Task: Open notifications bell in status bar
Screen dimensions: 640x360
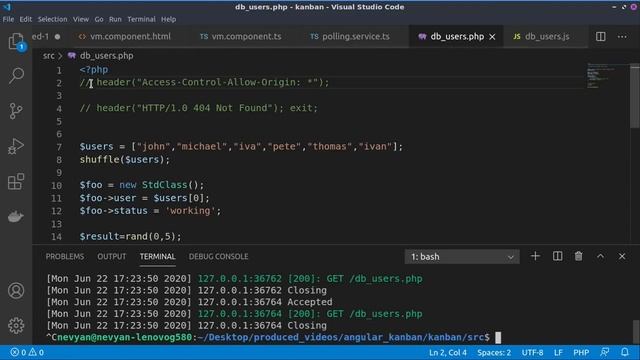Action: (624, 352)
